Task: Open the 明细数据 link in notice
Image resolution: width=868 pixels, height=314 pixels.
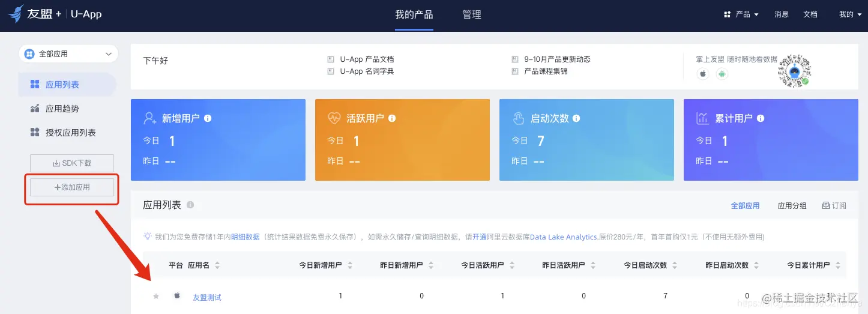Action: coord(245,237)
